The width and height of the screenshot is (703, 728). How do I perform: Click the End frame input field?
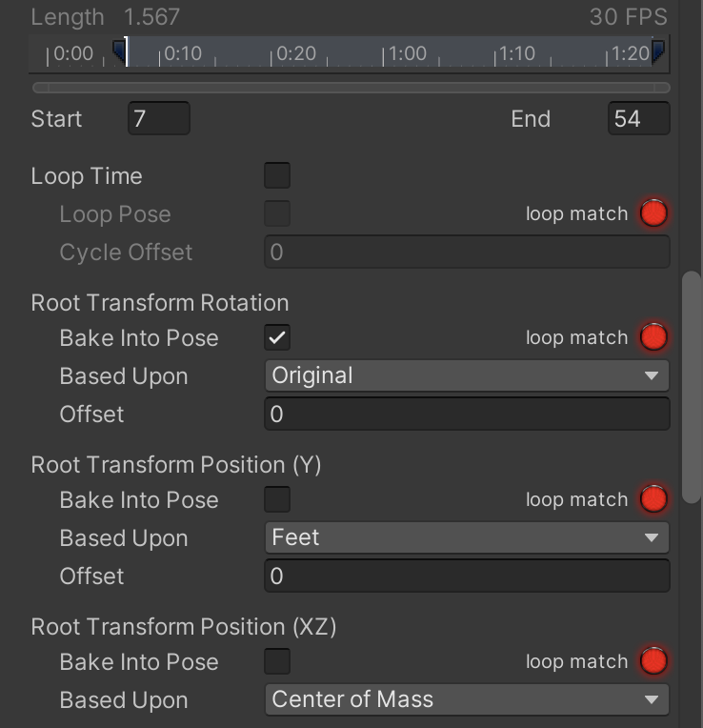click(x=638, y=119)
